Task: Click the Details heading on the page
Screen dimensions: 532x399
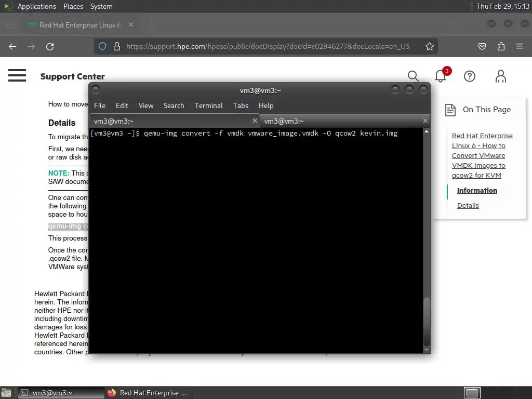Action: (x=62, y=123)
